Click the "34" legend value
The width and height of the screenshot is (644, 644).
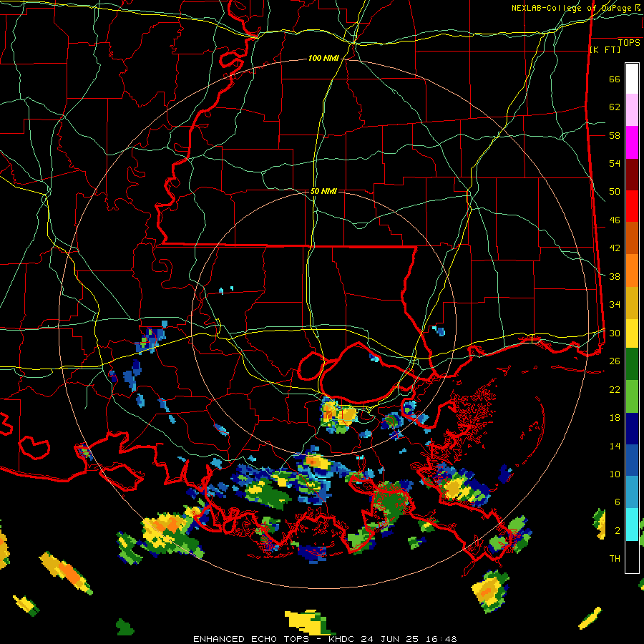pos(615,305)
